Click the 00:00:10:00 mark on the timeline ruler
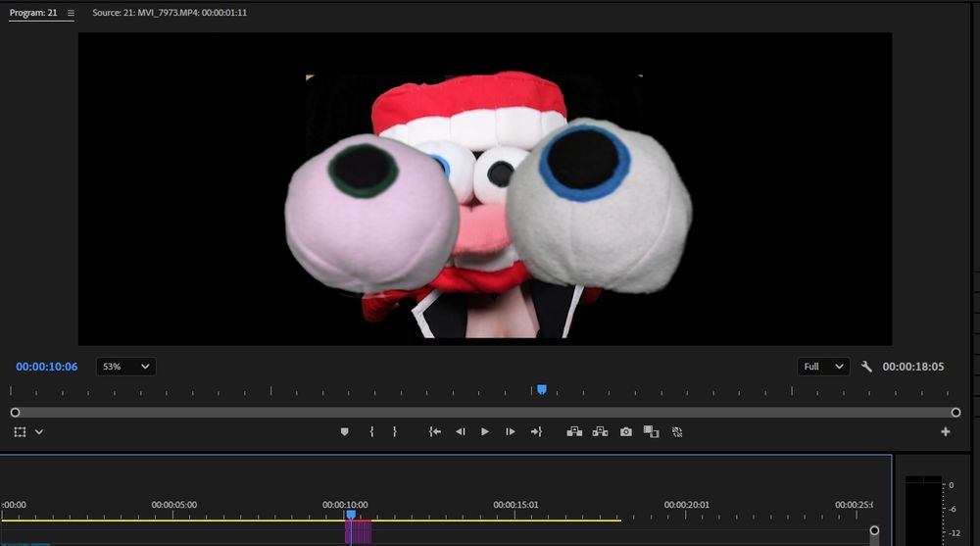Screen dimensions: 980x546 pyautogui.click(x=345, y=505)
